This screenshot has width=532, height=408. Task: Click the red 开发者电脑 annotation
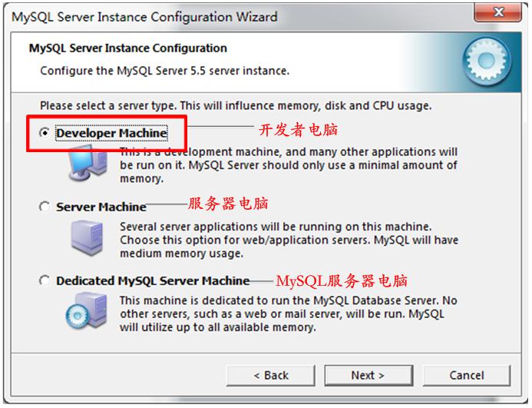tap(298, 130)
